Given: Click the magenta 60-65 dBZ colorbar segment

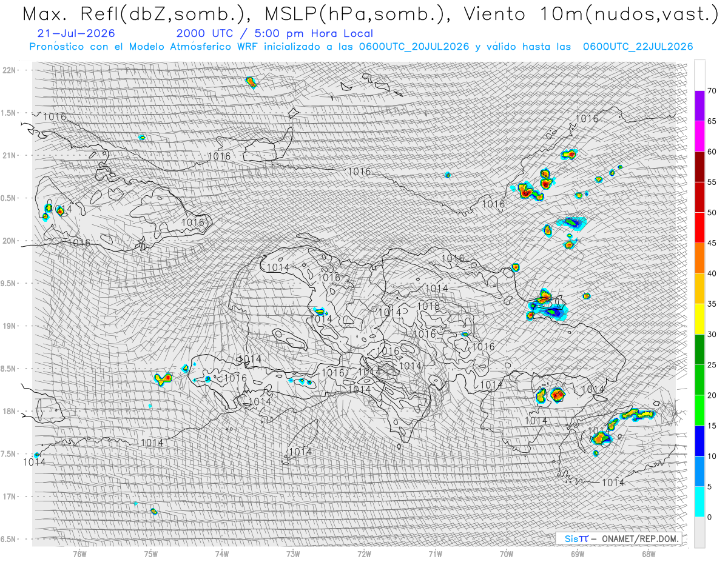Looking at the screenshot, I should pyautogui.click(x=699, y=136).
